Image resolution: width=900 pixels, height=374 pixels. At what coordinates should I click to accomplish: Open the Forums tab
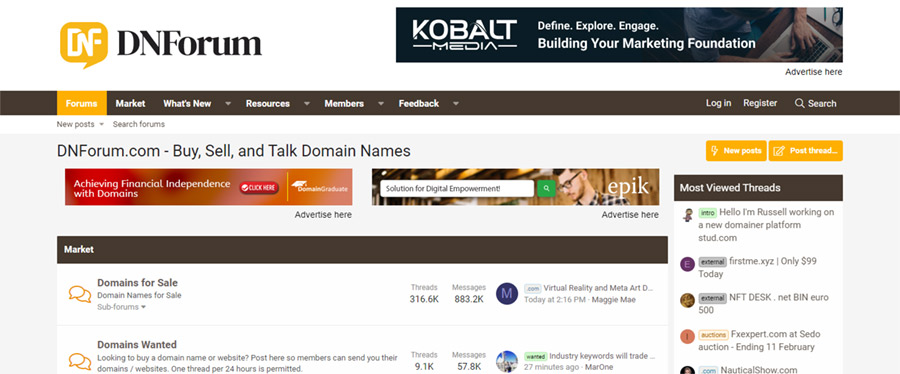pyautogui.click(x=82, y=103)
